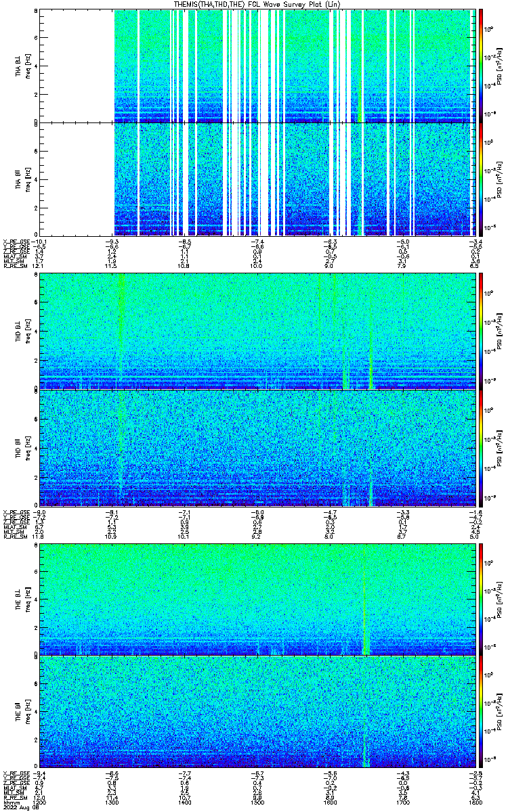Click the 1600 time tick label
Screen dimensions: 508x812
coord(330,802)
